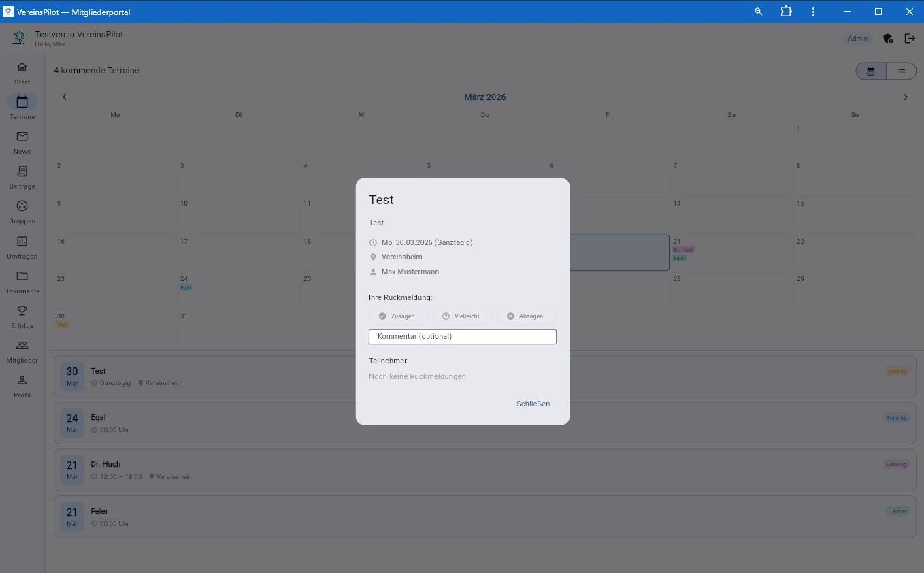Viewport: 924px width, 573px height.
Task: Open Erfolge trophy section
Action: pyautogui.click(x=22, y=316)
